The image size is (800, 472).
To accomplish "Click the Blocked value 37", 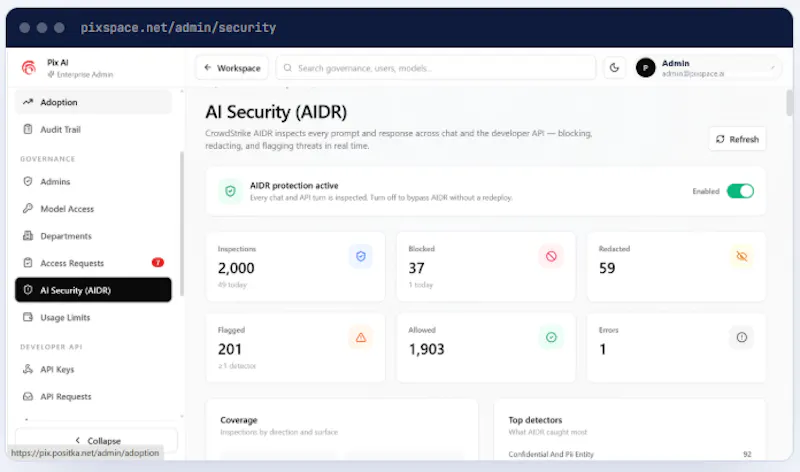I will pos(416,268).
